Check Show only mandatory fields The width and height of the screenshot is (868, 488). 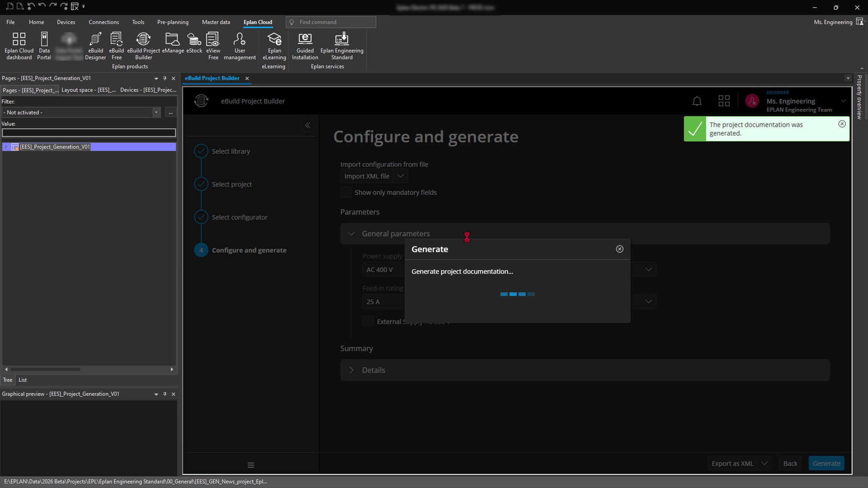click(346, 192)
